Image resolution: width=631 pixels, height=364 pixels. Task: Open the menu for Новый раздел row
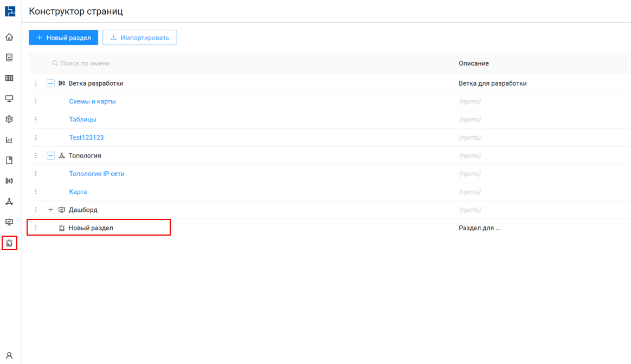36,228
